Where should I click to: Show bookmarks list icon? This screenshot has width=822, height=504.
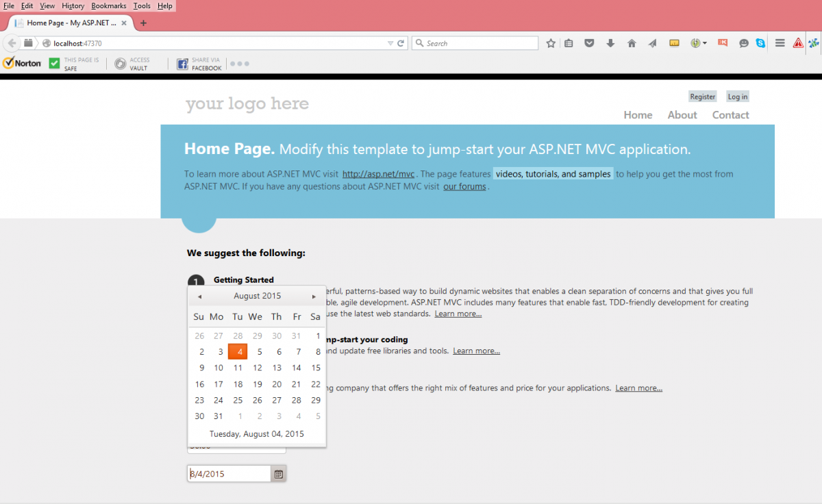(569, 43)
